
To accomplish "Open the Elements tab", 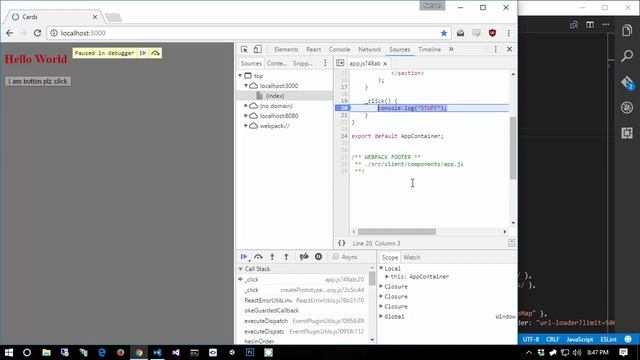I will pyautogui.click(x=286, y=49).
